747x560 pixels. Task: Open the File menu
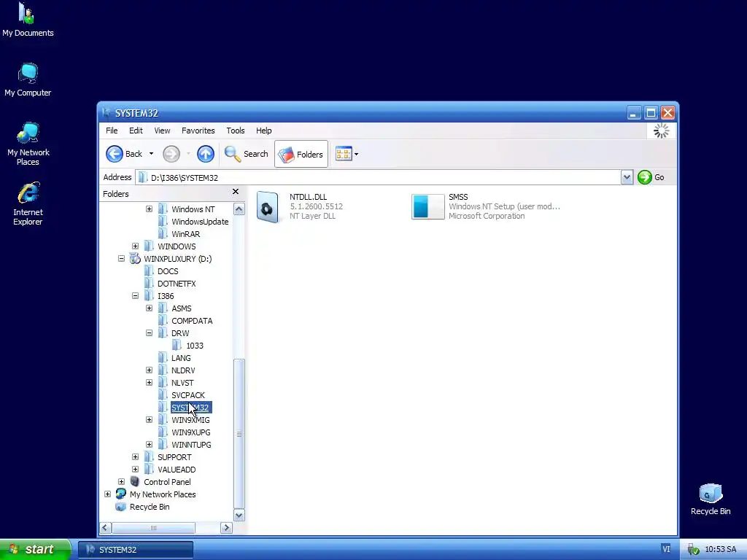coord(112,131)
